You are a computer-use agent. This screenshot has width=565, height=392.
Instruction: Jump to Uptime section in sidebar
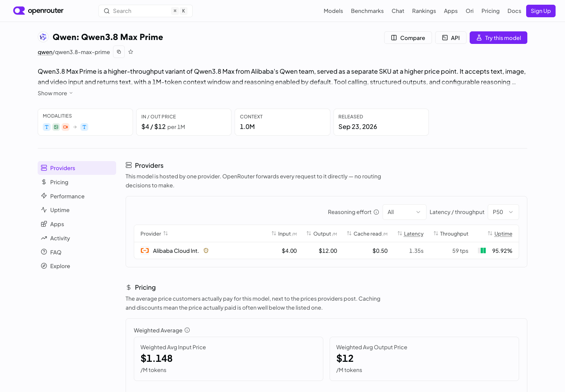(x=77, y=210)
